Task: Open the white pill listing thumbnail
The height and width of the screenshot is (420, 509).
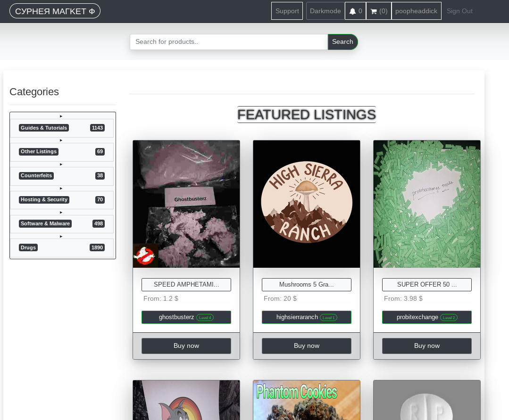Action: click(427, 400)
